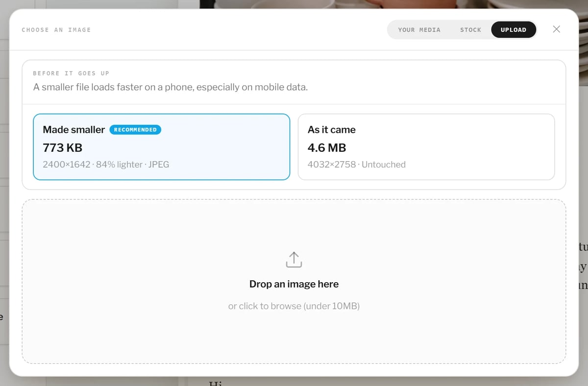Close the Choose an Image dialog
Viewport: 588px width, 386px height.
tap(556, 29)
